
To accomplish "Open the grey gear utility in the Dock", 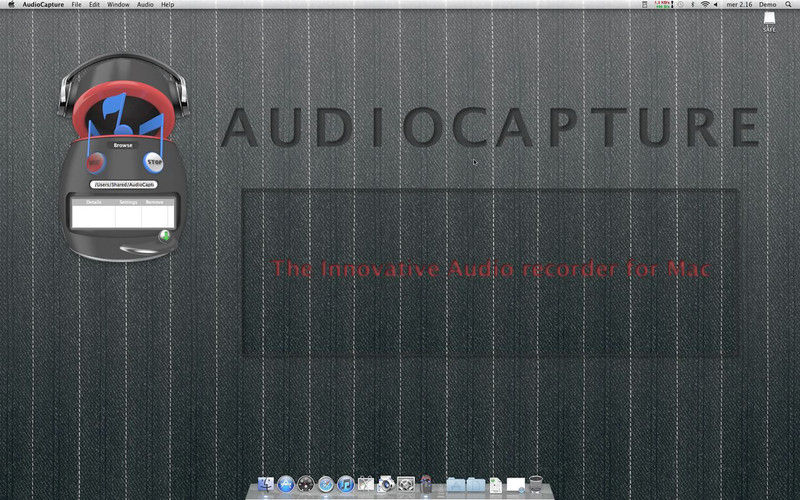I will 406,484.
